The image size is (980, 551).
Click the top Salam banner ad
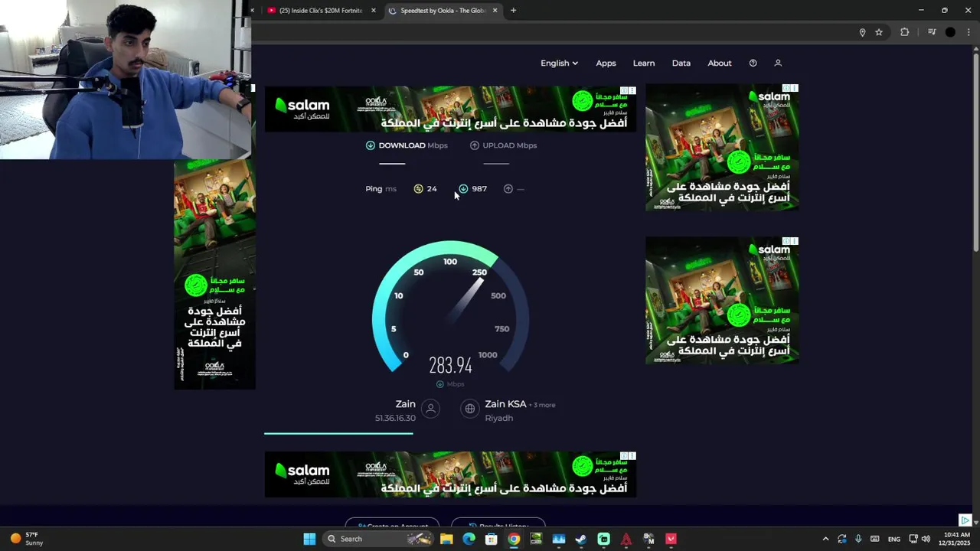450,108
